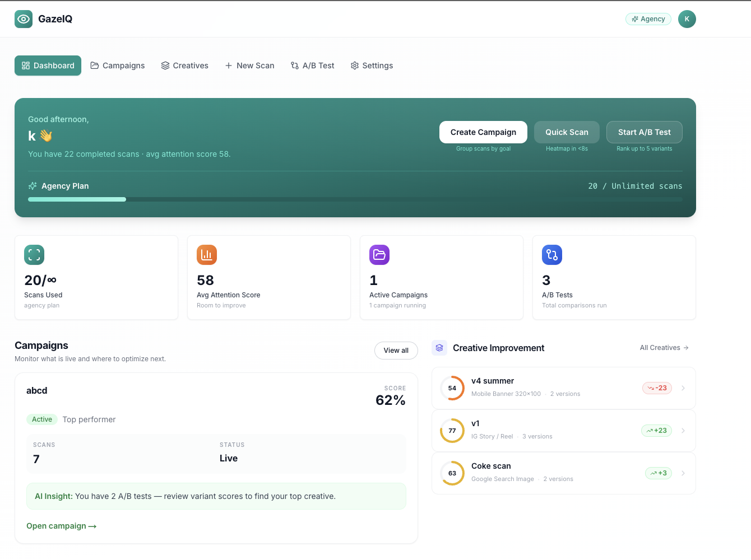
Task: Open the K user avatar menu
Action: [687, 19]
